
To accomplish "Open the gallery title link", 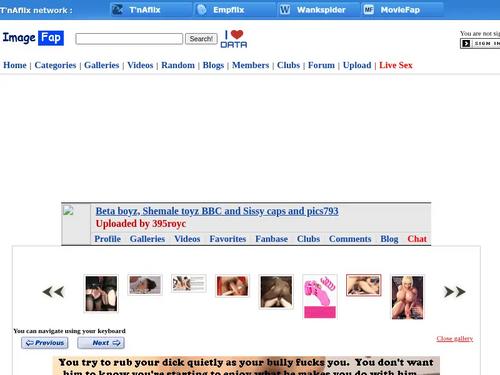I will point(217,211).
